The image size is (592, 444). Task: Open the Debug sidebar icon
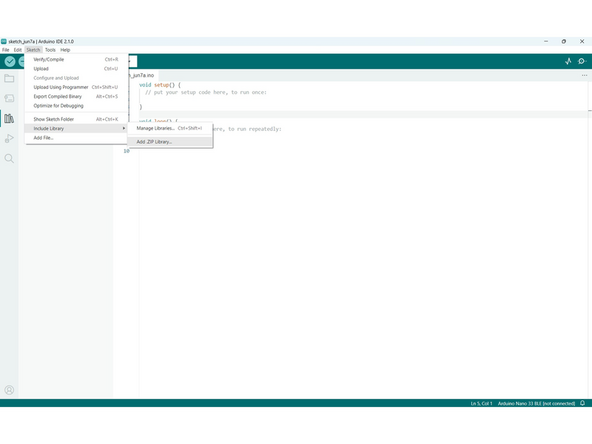(9, 139)
